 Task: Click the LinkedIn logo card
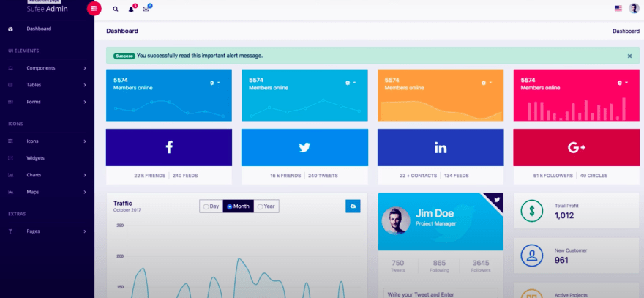(441, 147)
